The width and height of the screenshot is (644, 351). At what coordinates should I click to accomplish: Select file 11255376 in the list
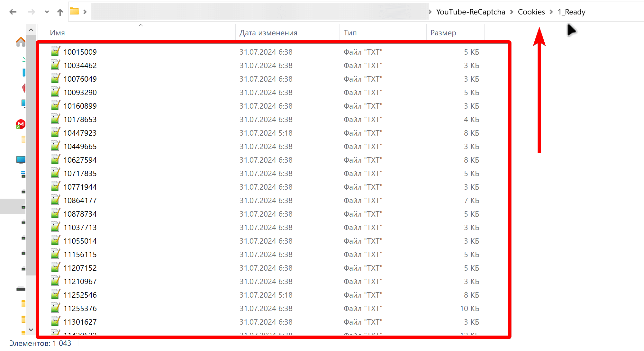[80, 309]
